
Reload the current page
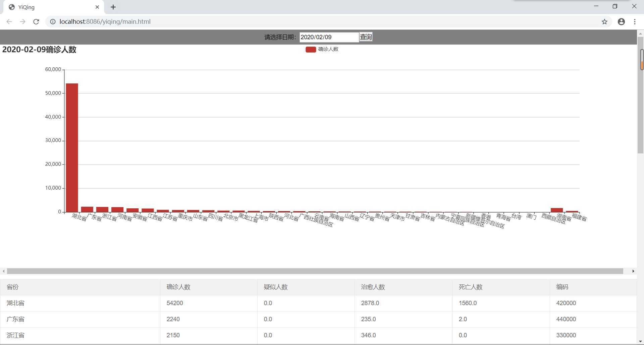pos(36,22)
